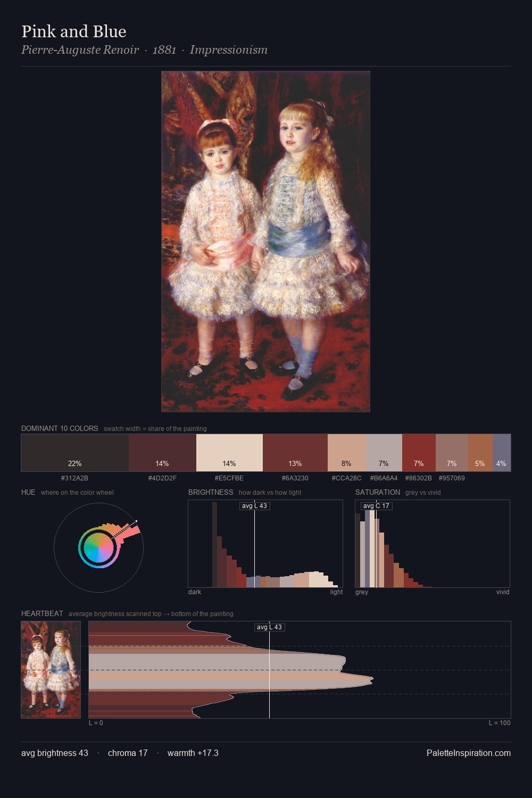The width and height of the screenshot is (532, 798).
Task: Click the 5% burnt-orange swatch
Action: click(x=480, y=453)
